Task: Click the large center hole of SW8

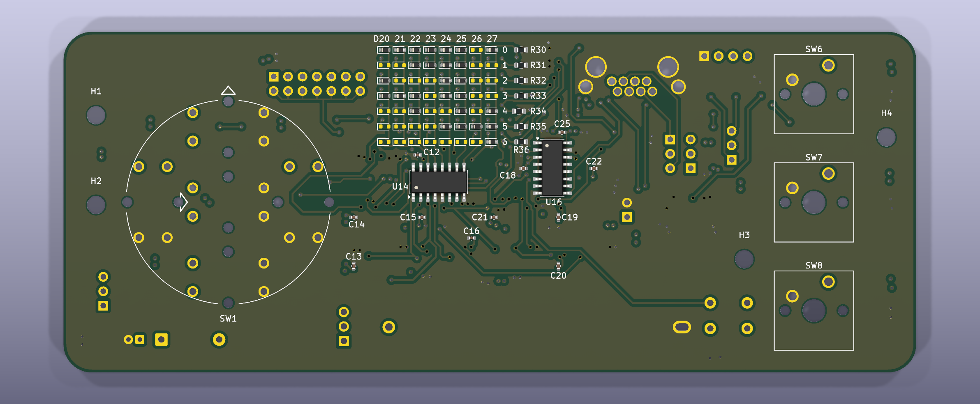Action: click(814, 310)
